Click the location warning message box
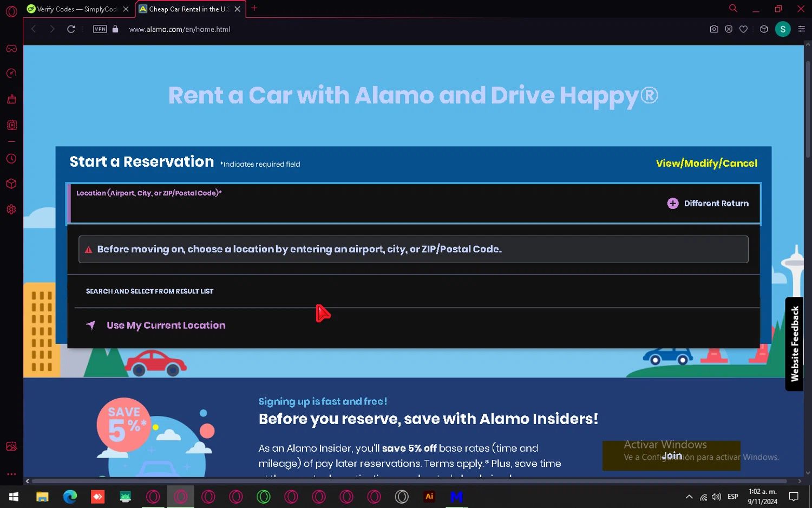812x508 pixels. tap(414, 249)
